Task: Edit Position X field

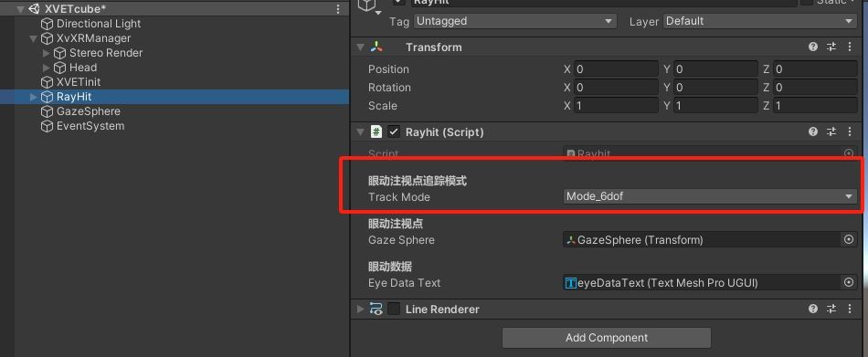Action: point(616,69)
